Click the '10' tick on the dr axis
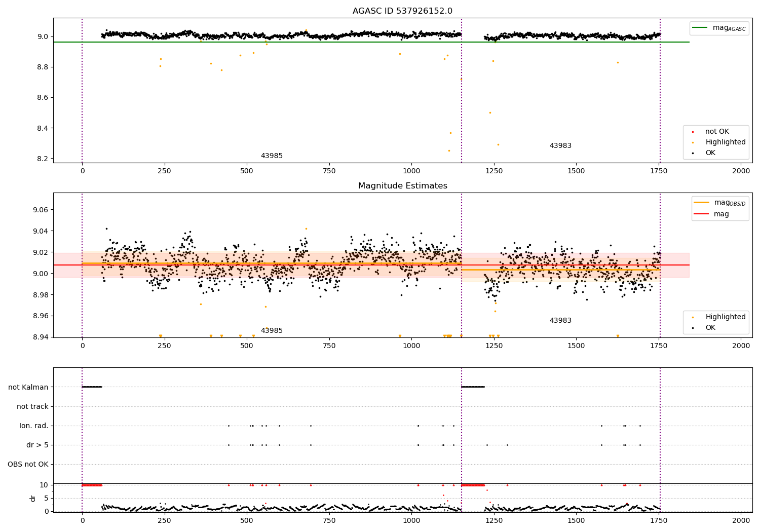The image size is (760, 532). [44, 485]
